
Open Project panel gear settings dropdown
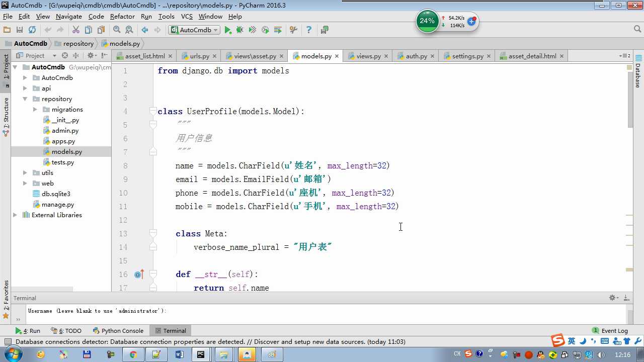point(91,56)
